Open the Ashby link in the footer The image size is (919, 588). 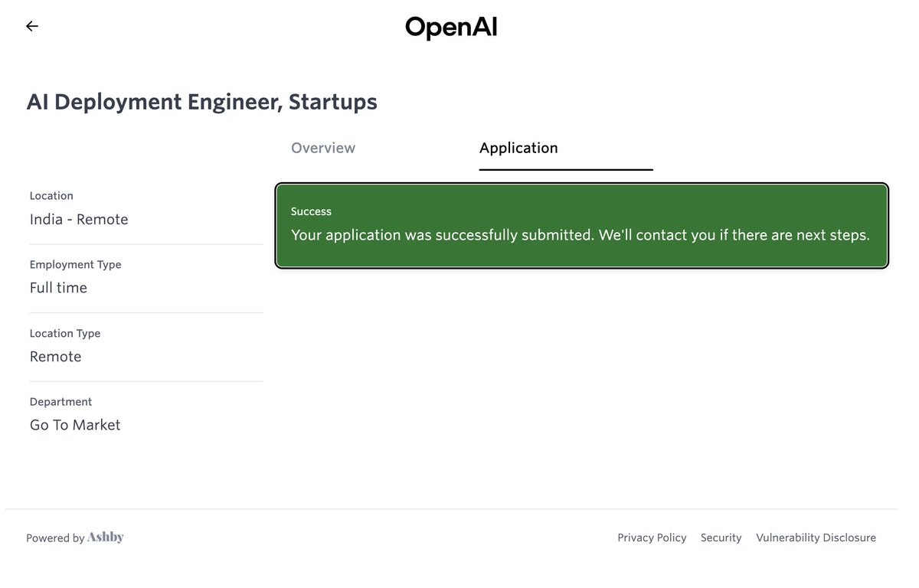coord(106,537)
